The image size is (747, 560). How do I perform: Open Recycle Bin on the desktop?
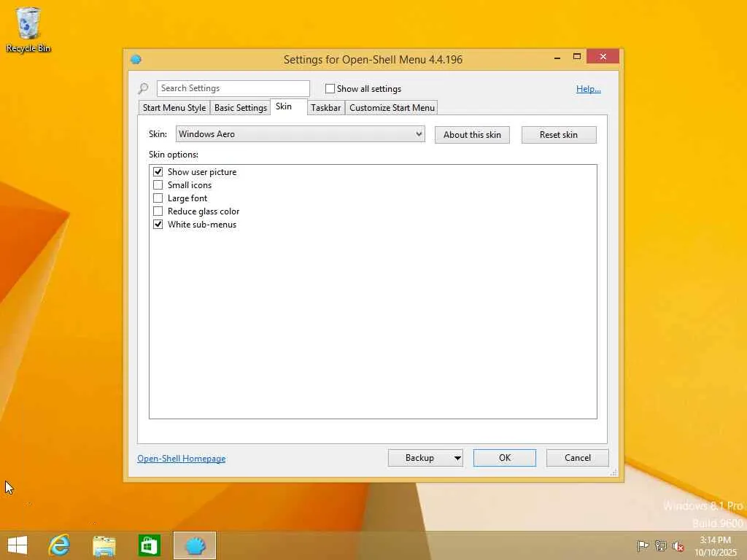(28, 29)
